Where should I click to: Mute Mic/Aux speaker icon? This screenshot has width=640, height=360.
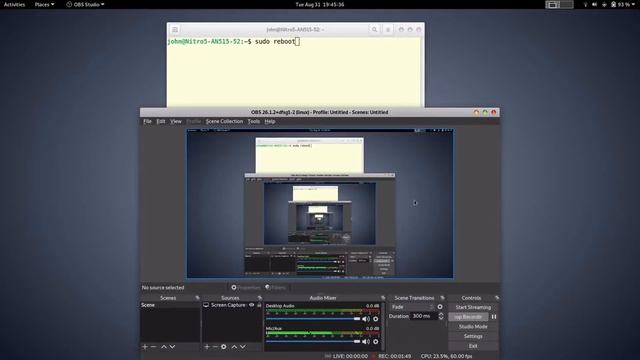click(366, 342)
